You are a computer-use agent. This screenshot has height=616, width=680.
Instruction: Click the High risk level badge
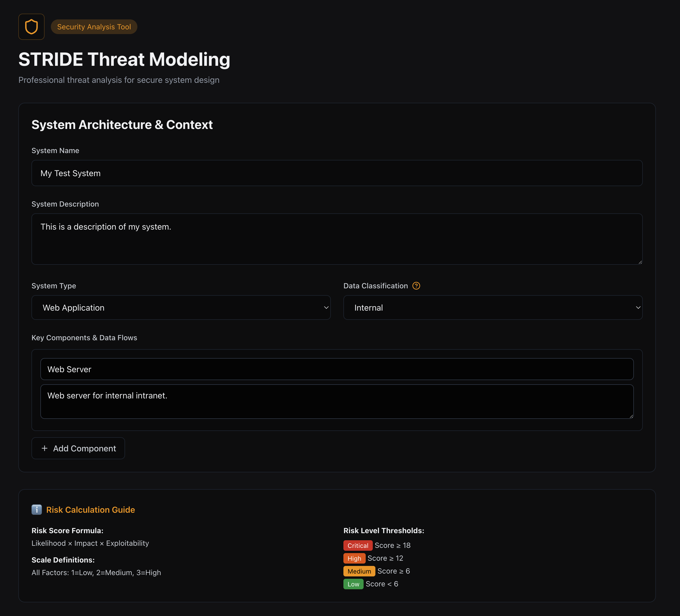(x=354, y=558)
